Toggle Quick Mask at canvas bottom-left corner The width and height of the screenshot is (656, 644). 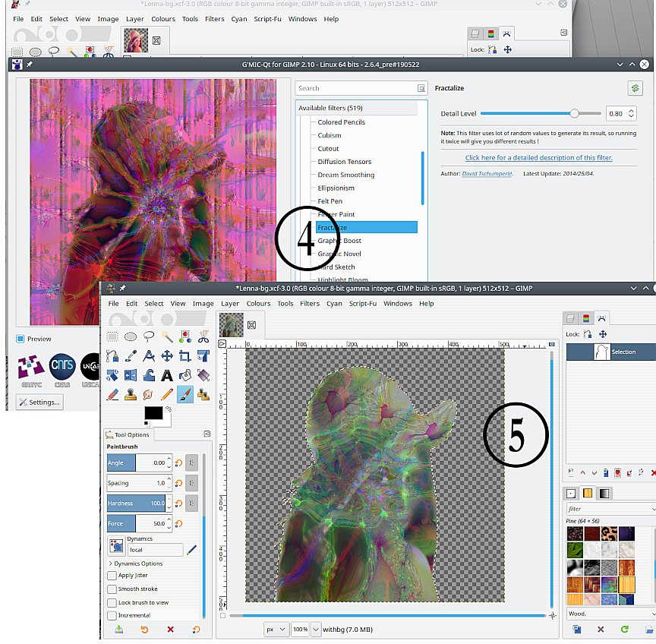(222, 616)
